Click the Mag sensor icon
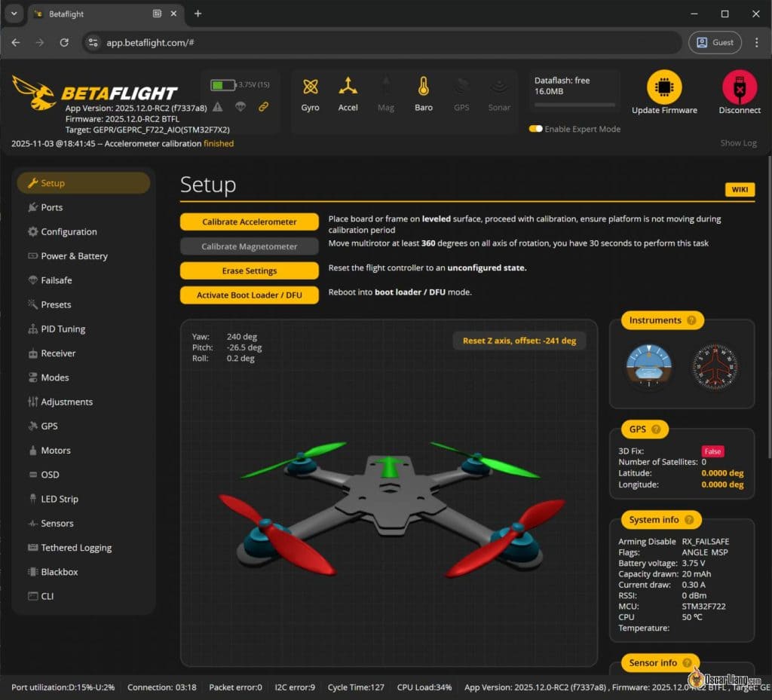 click(x=386, y=87)
